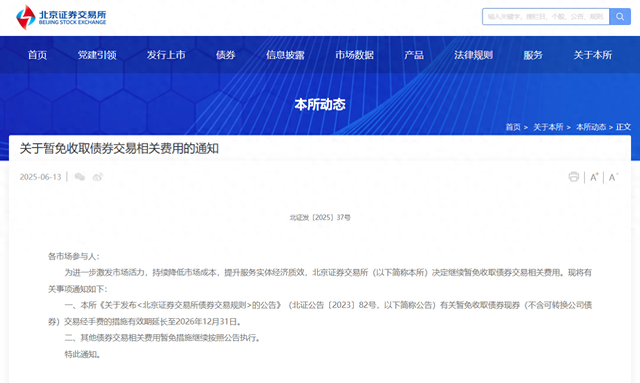
Task: Share the notice via the WeChat icon
Action: click(x=80, y=177)
